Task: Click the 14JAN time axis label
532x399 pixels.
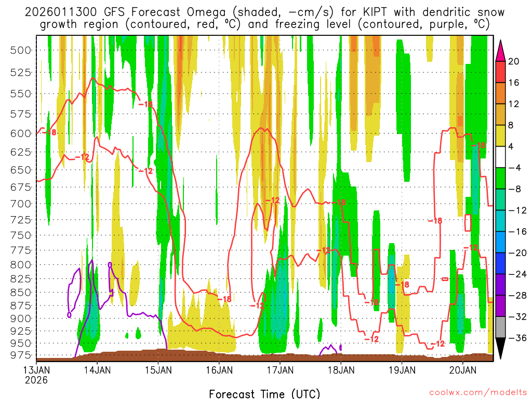Action: tap(97, 370)
